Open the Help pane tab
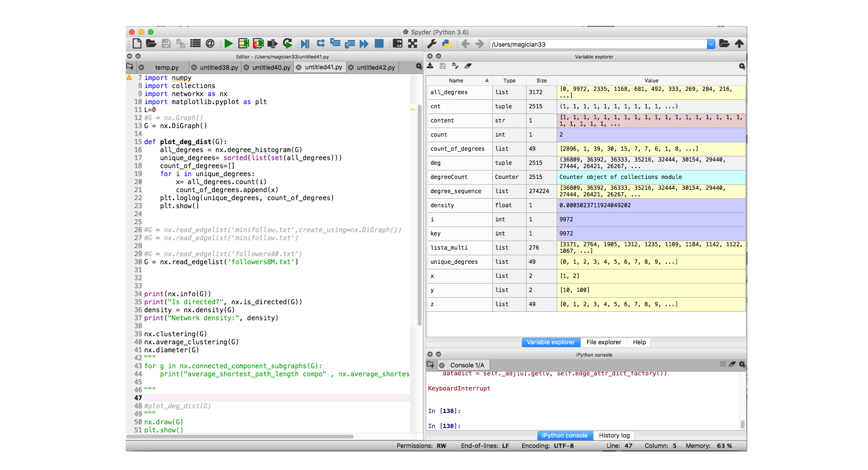 click(639, 342)
